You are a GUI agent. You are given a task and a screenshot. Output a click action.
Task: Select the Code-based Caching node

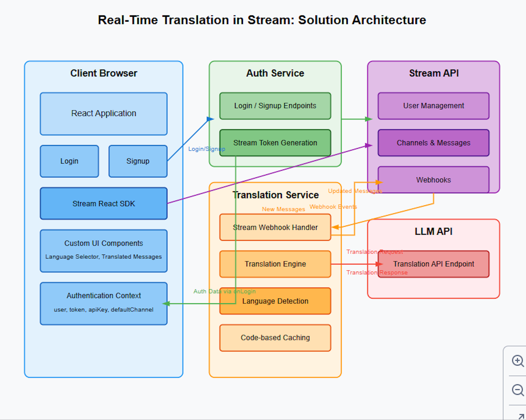275,338
